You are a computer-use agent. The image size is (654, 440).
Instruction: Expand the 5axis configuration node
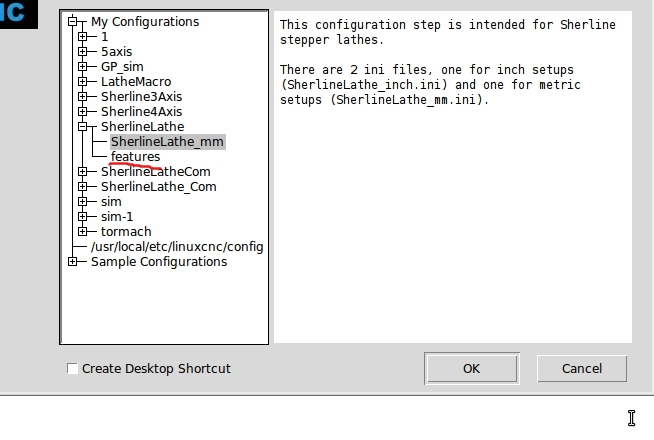coord(83,52)
